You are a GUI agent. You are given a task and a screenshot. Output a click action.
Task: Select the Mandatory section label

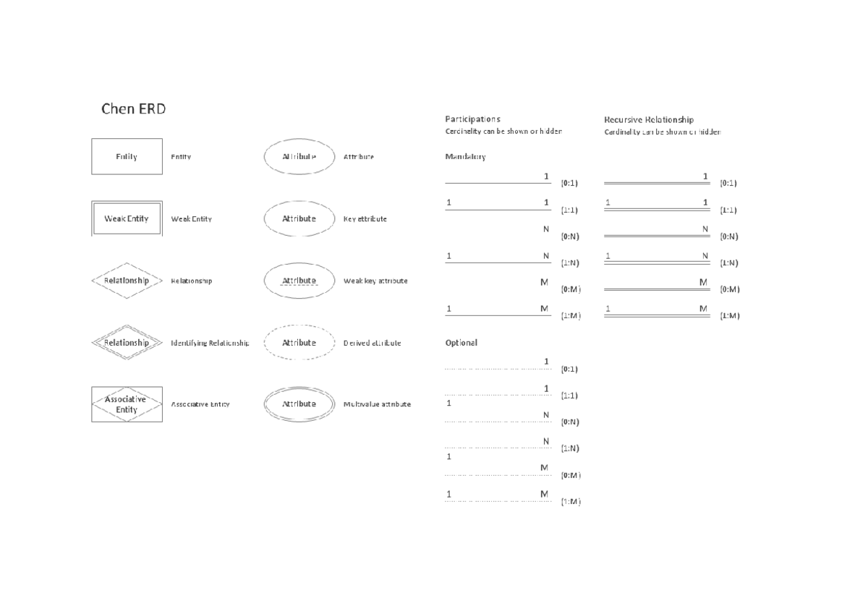pos(465,156)
